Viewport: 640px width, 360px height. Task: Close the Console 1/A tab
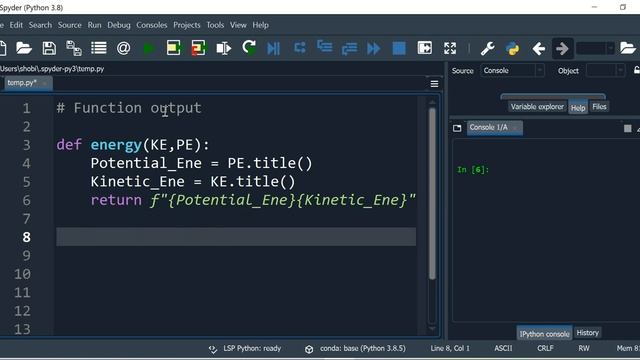click(x=516, y=128)
